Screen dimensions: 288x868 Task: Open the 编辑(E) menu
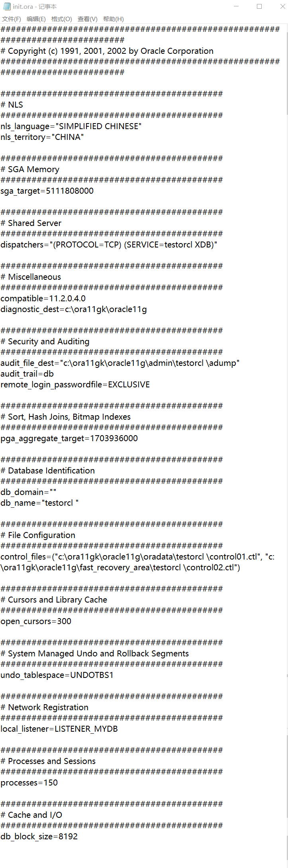click(x=36, y=19)
